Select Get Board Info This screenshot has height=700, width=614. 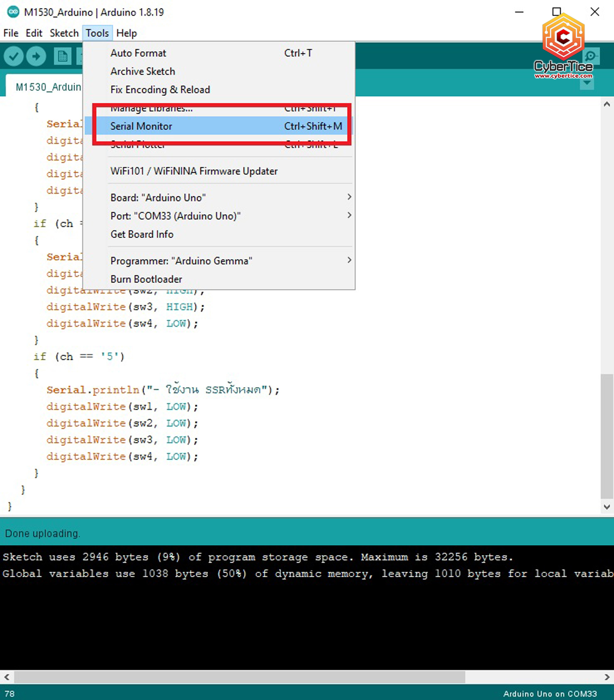pyautogui.click(x=219, y=234)
